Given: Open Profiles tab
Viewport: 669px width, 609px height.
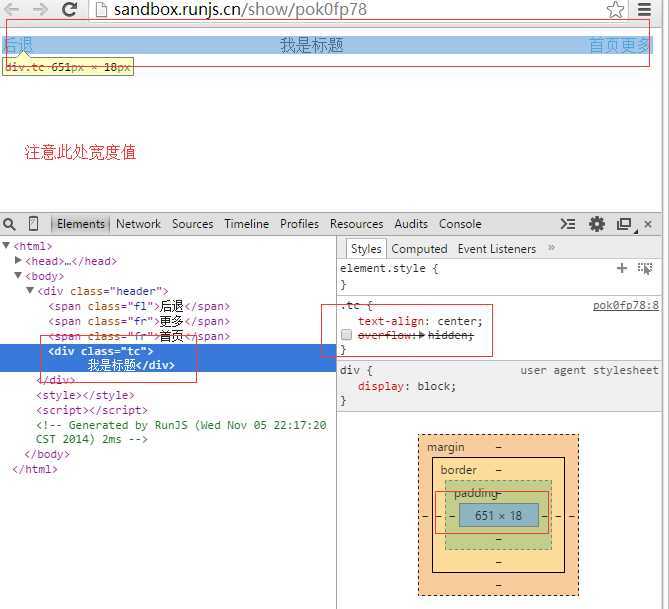Looking at the screenshot, I should (300, 224).
